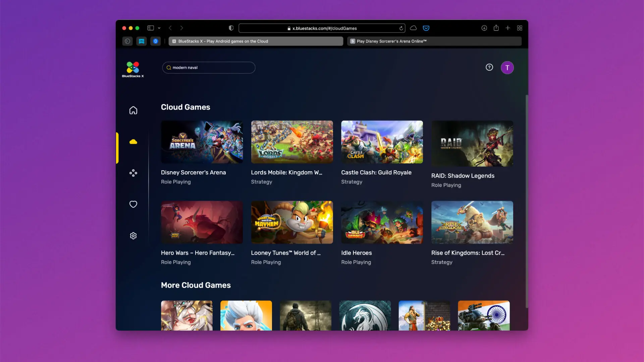Viewport: 644px width, 362px height.
Task: Open BlueStacks X settings gear
Action: point(133,236)
